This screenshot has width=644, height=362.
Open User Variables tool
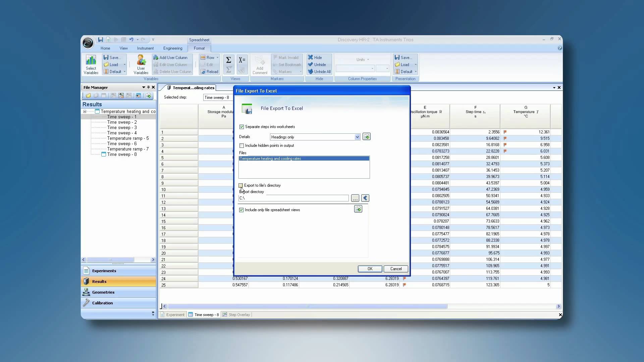click(141, 64)
